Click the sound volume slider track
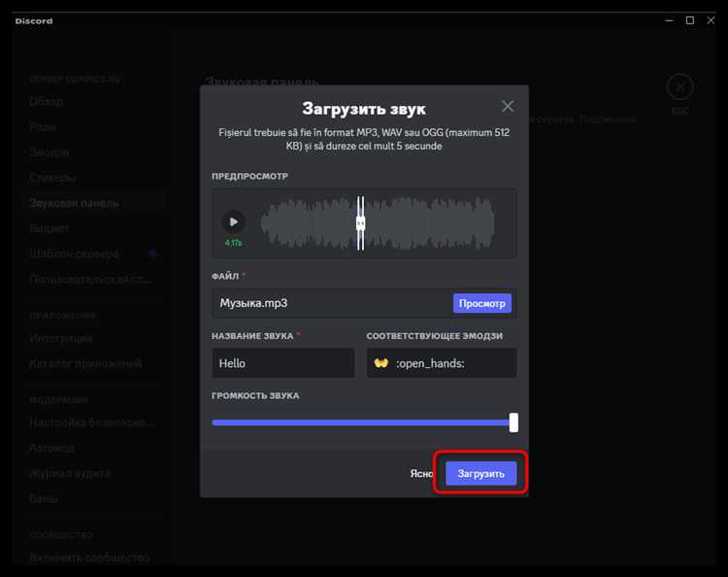 [x=361, y=423]
